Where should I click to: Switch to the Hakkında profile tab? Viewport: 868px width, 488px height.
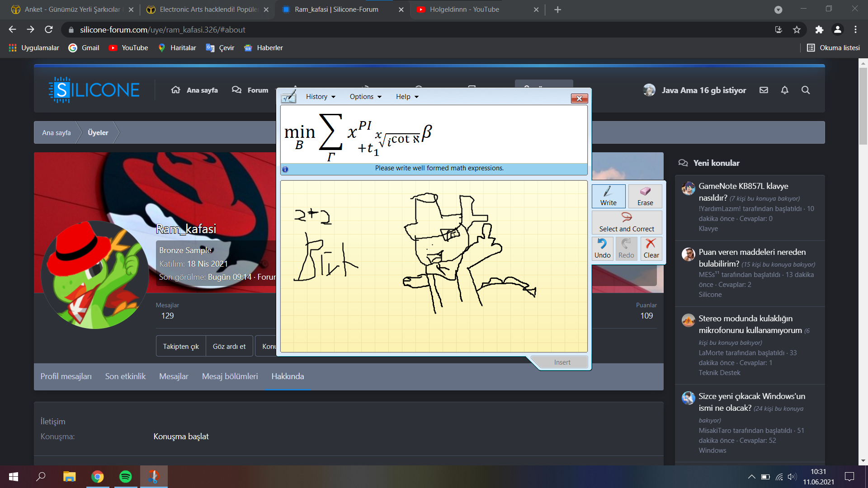(x=288, y=376)
